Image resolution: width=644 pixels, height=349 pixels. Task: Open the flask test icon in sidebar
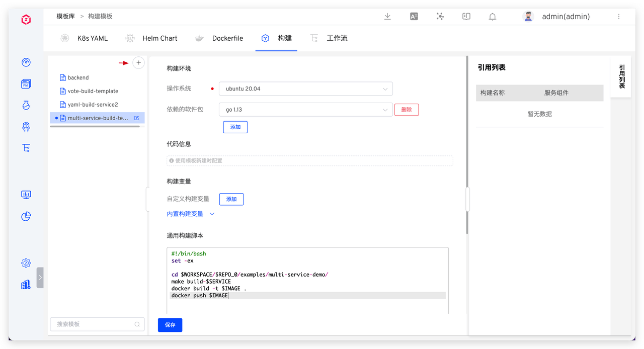click(x=26, y=105)
